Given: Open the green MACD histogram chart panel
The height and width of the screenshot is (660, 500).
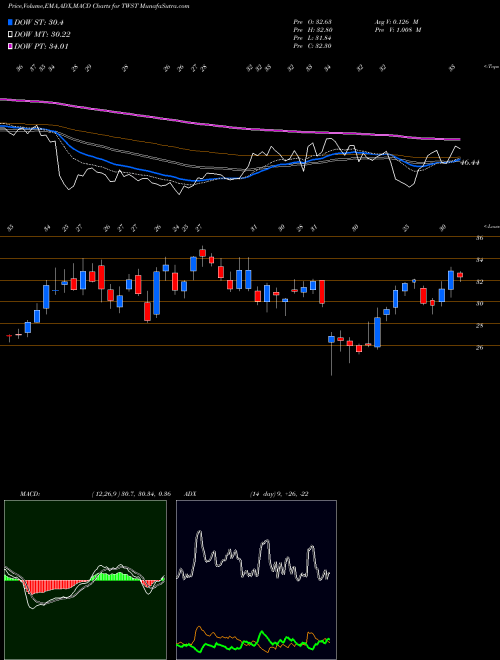Looking at the screenshot, I should (x=85, y=580).
